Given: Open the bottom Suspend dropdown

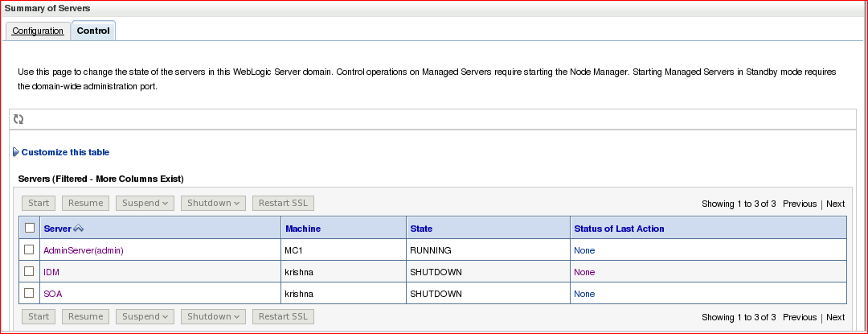Looking at the screenshot, I should 145,317.
